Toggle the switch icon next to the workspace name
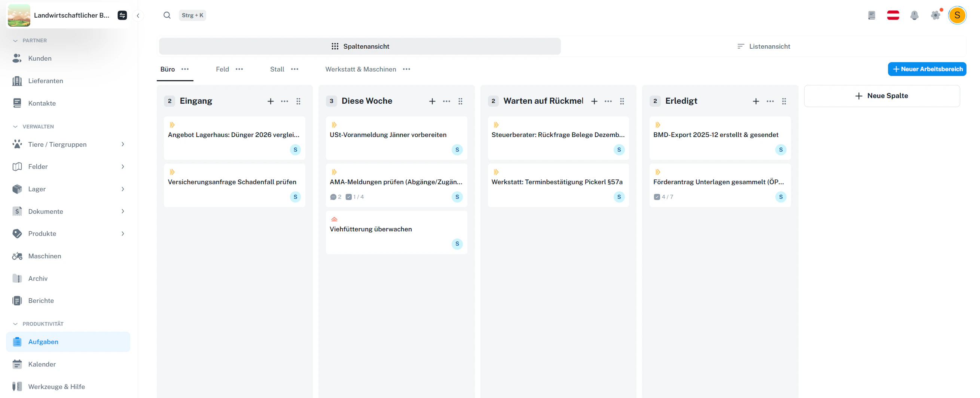 tap(122, 15)
